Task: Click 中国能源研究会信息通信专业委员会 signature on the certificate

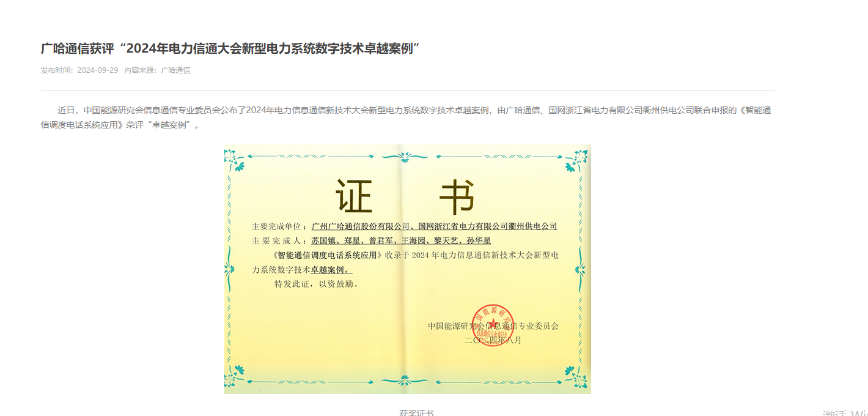Action: point(493,326)
